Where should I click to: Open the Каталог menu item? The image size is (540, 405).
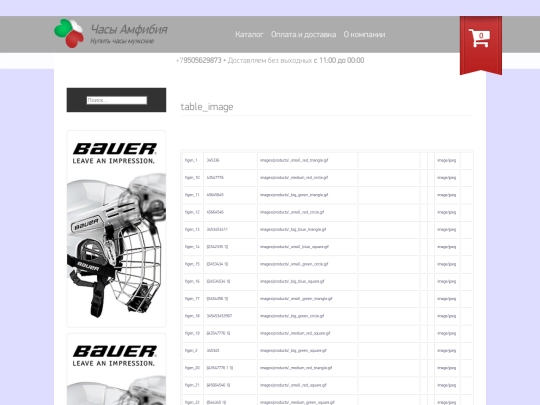[x=249, y=34]
